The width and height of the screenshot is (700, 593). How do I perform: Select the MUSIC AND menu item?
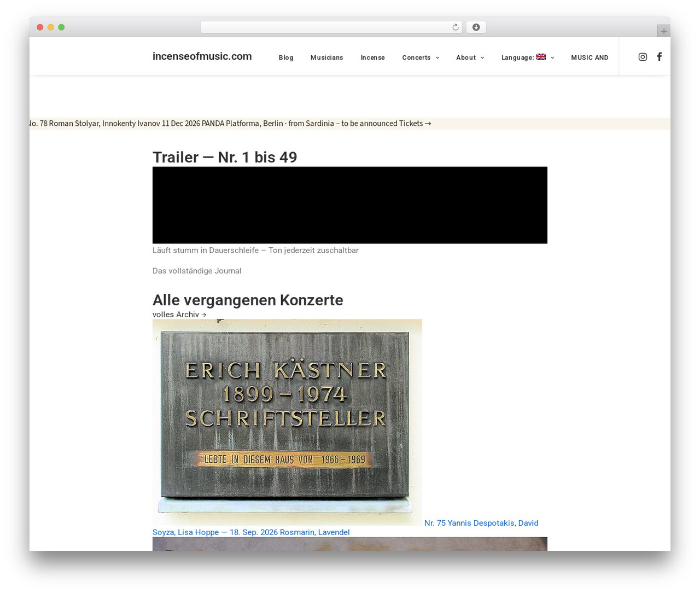590,57
